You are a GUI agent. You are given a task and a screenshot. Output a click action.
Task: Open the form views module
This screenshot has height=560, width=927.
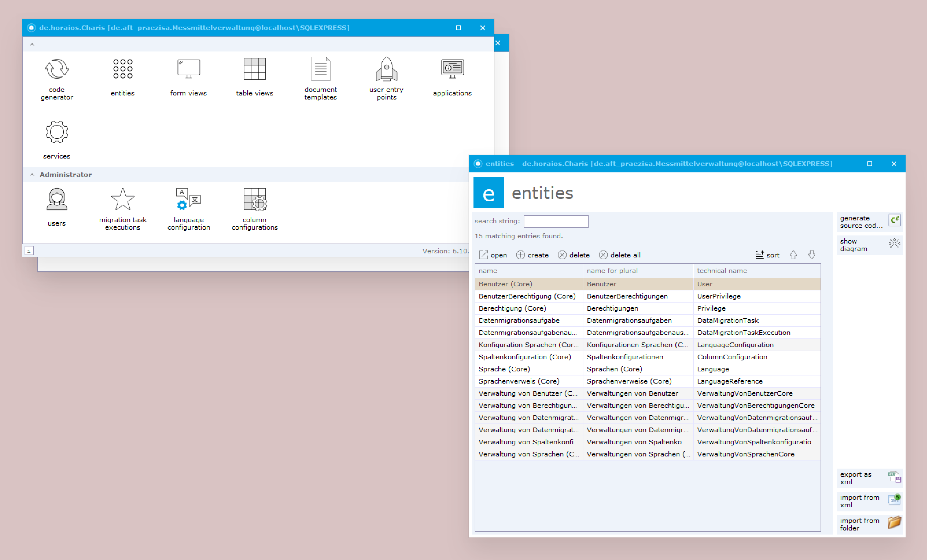[189, 77]
